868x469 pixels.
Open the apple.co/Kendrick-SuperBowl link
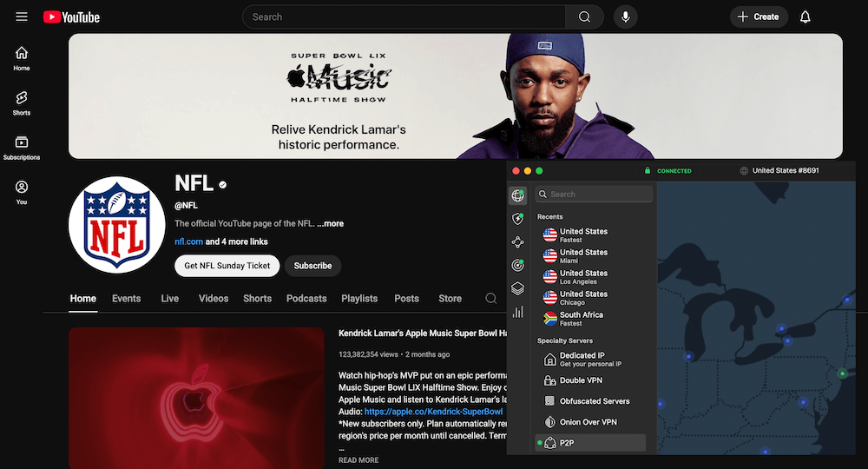click(433, 412)
